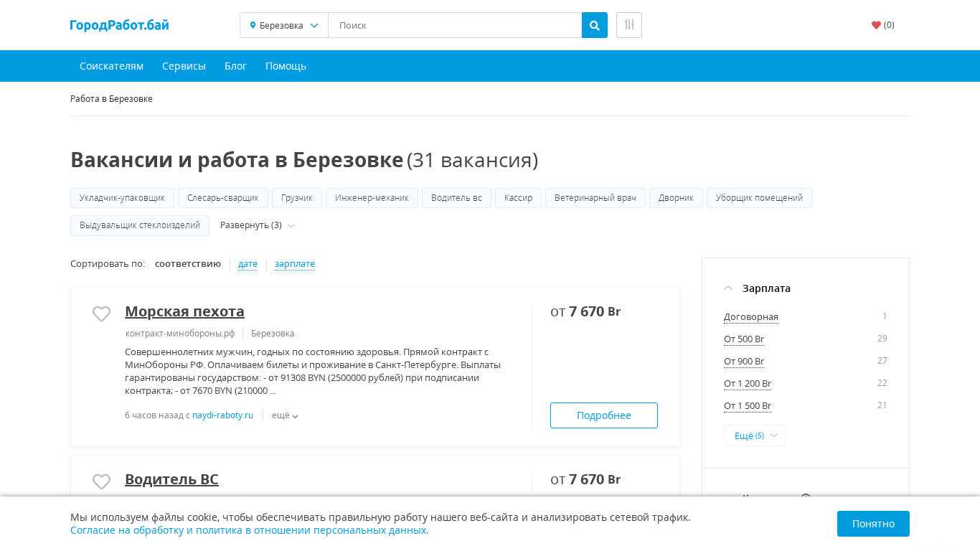
Task: Expand hidden tags via Развернуть (3)
Action: click(258, 225)
